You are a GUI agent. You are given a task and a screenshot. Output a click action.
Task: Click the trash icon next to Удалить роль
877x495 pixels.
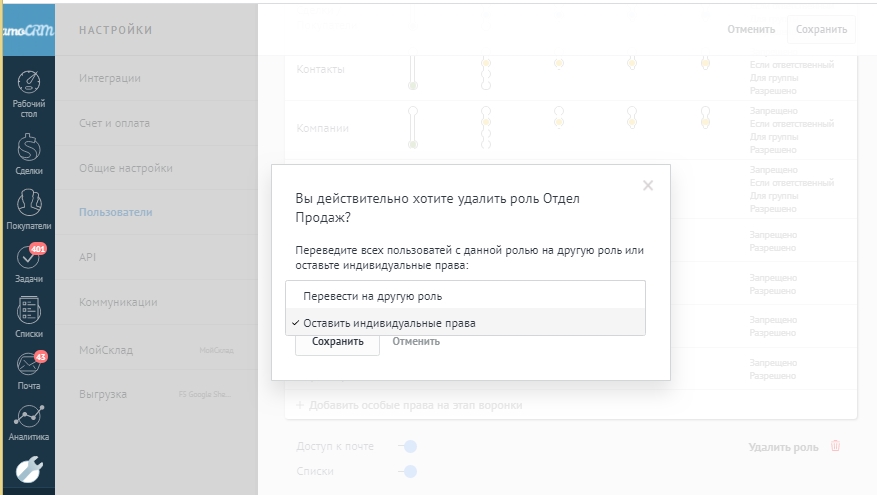836,446
